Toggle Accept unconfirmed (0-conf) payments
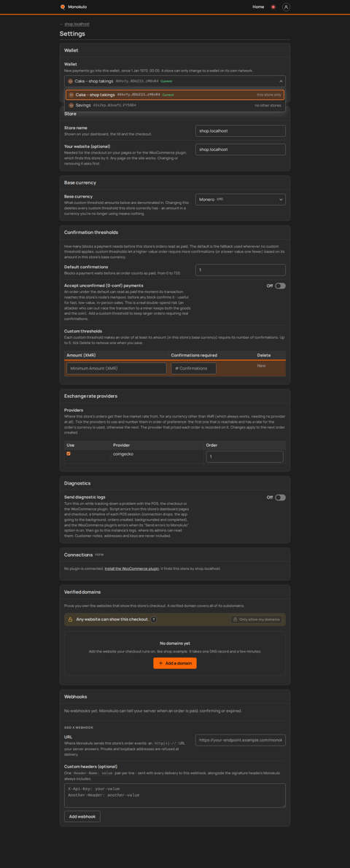350x868 pixels. [280, 286]
